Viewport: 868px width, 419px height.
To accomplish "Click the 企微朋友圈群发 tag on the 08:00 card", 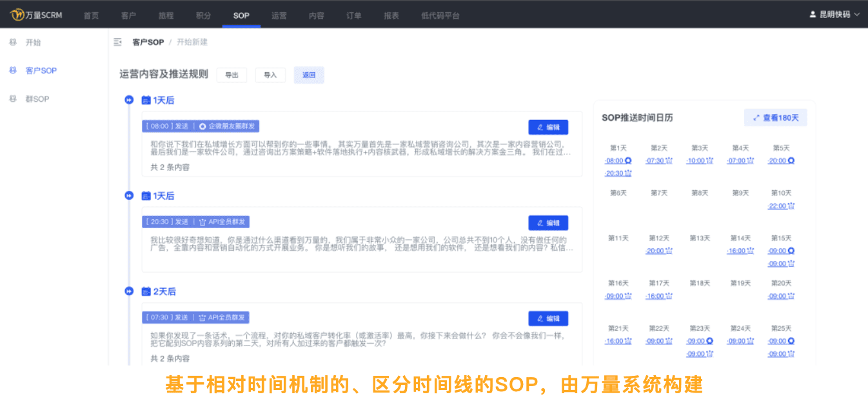I will coord(227,126).
